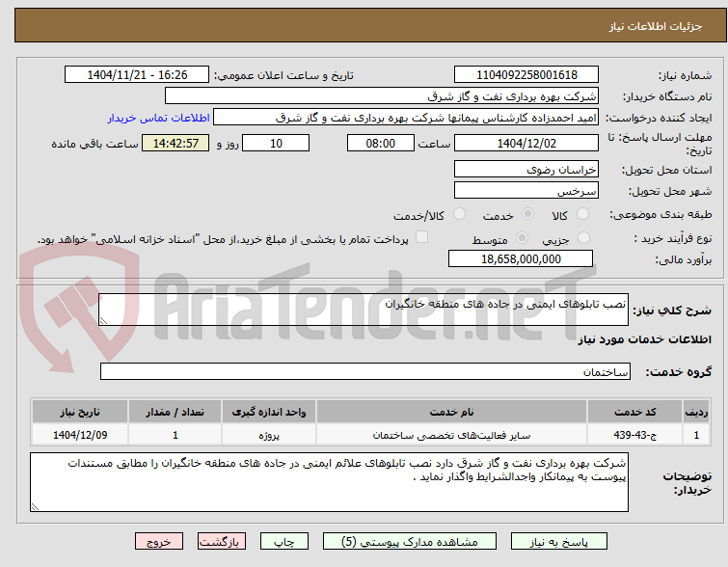The image size is (728, 567).
Task: Click the province field خراسان رضوی
Action: [526, 169]
